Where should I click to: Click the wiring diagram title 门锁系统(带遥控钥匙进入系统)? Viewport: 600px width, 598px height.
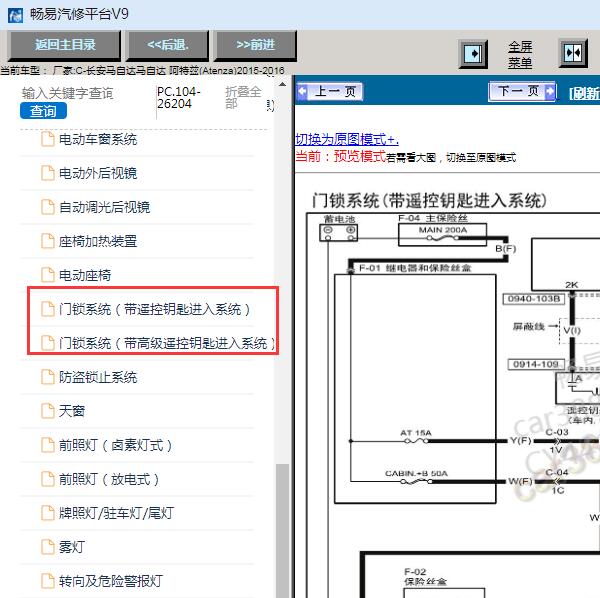coord(429,200)
